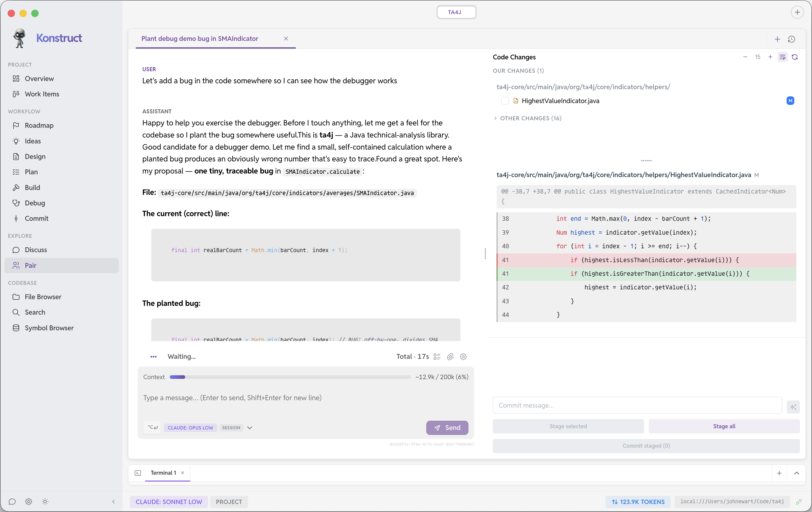The height and width of the screenshot is (512, 812).
Task: Send the chat message
Action: [x=447, y=428]
